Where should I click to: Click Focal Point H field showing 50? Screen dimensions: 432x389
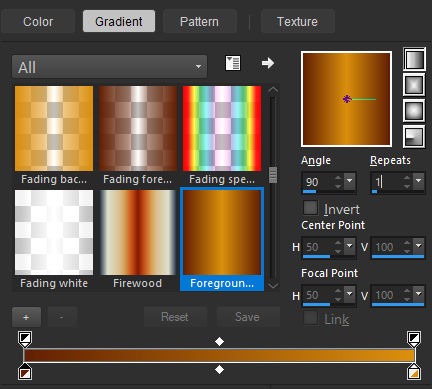[318, 295]
